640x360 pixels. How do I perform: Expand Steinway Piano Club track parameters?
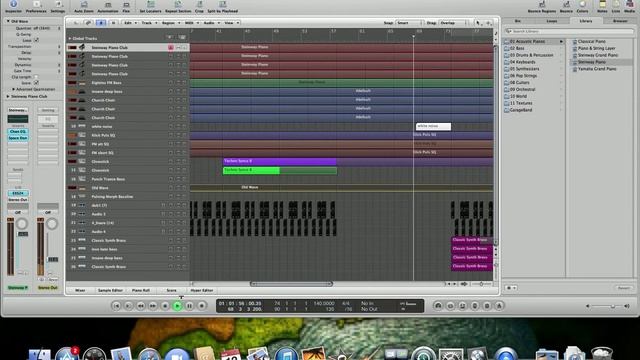click(8, 96)
